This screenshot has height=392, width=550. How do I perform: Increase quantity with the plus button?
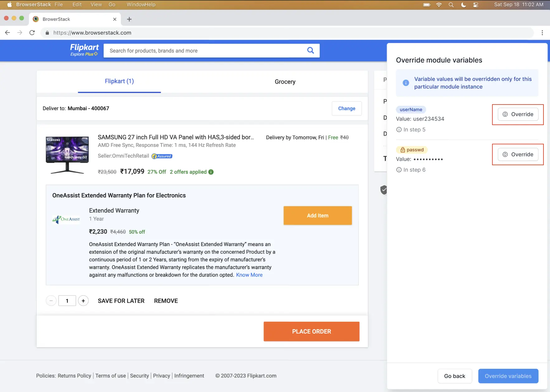(x=83, y=301)
